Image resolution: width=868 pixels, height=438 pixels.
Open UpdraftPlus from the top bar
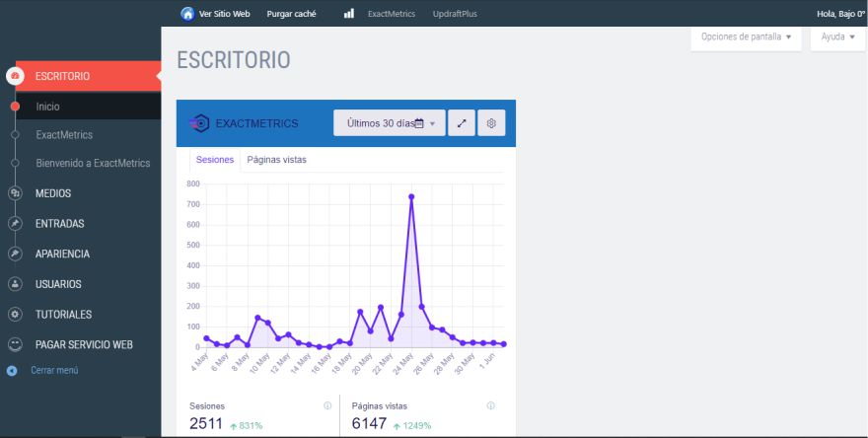[457, 14]
